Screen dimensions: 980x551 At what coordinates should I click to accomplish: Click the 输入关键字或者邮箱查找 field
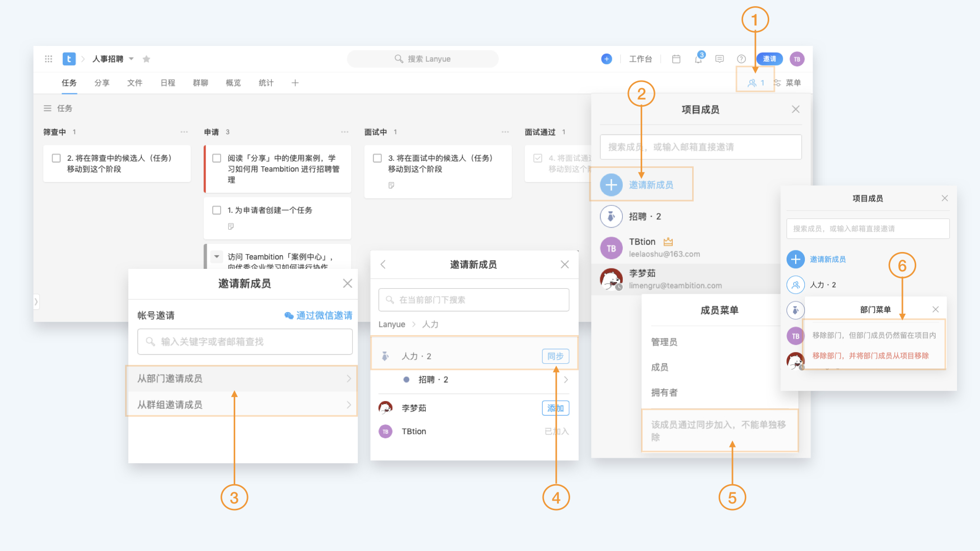pyautogui.click(x=245, y=342)
